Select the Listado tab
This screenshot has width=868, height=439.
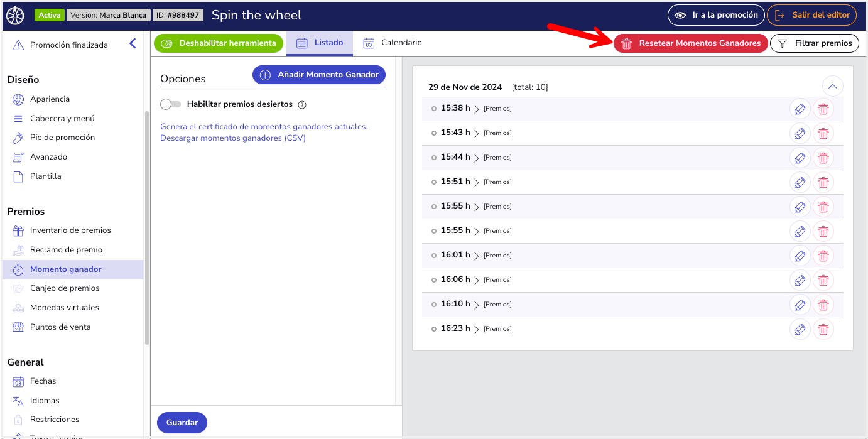(x=320, y=43)
